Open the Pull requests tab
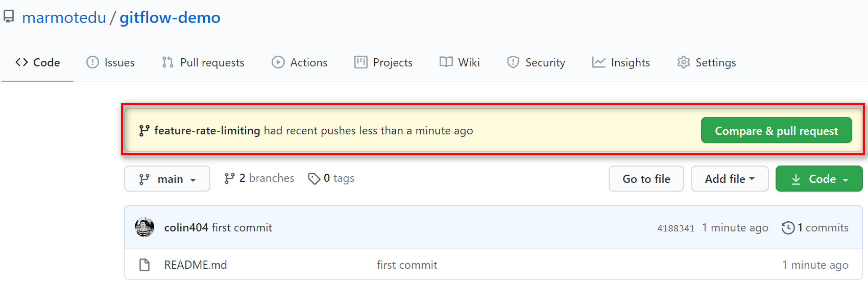This screenshot has width=868, height=282. [203, 62]
